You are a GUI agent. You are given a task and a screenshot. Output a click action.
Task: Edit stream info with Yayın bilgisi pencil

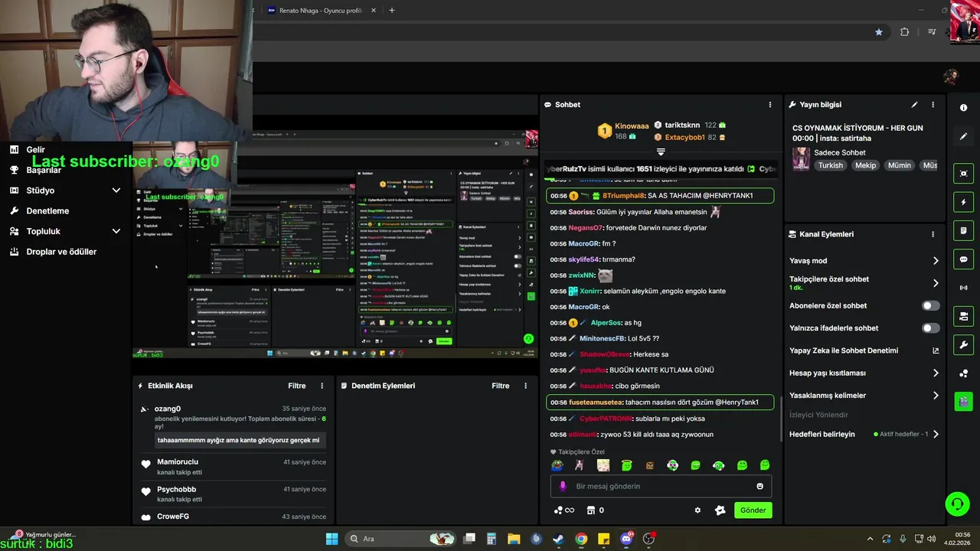[x=914, y=105]
